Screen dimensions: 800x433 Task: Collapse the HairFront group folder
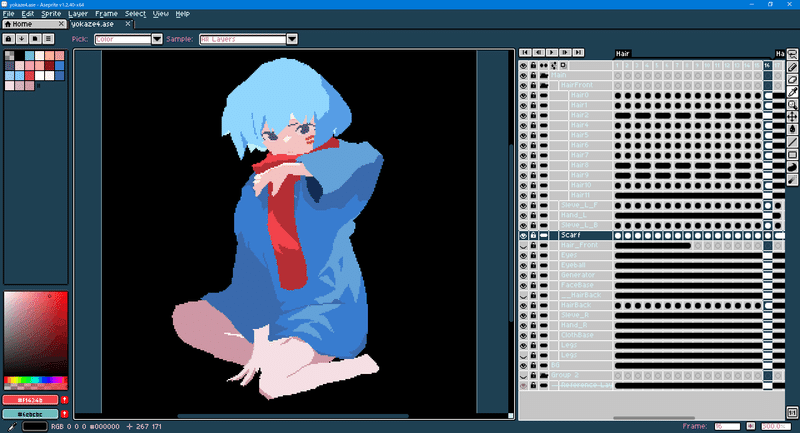544,85
